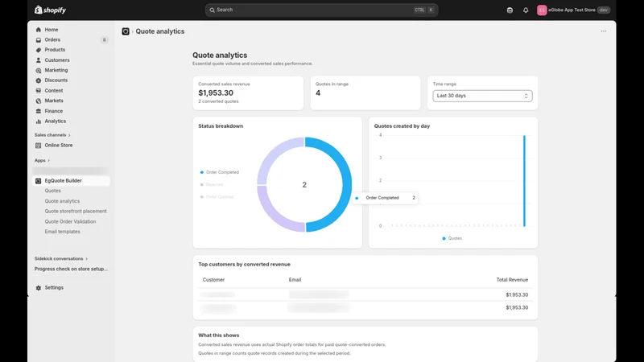Click the Home icon in sidebar
The height and width of the screenshot is (362, 644).
(x=38, y=30)
